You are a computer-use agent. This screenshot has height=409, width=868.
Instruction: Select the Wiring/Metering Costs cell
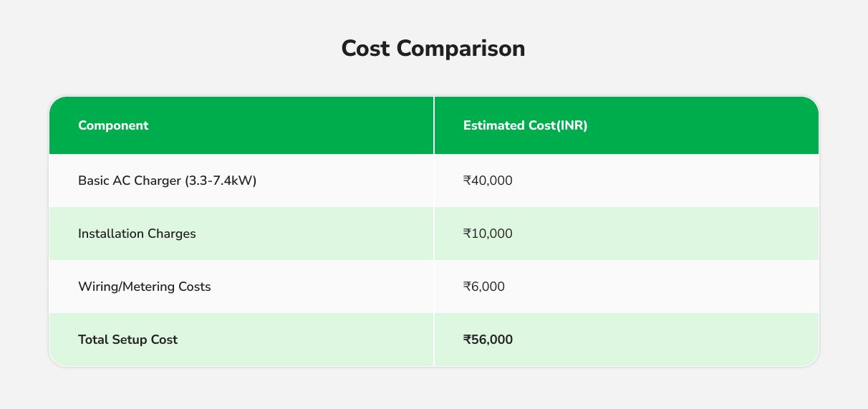(144, 287)
